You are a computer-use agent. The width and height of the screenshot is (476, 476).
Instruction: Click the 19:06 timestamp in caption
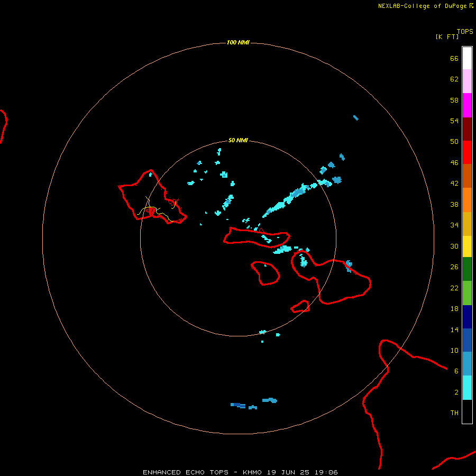(326, 472)
